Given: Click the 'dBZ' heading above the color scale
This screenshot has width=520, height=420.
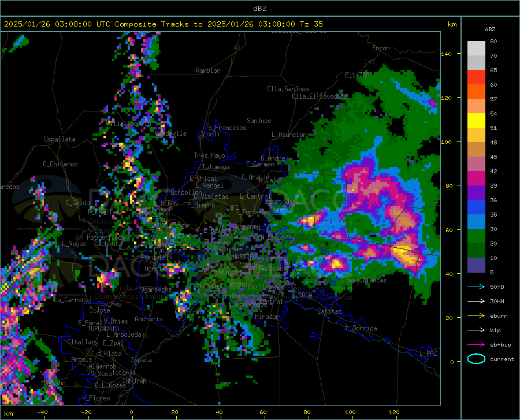Looking at the screenshot, I should [x=490, y=29].
